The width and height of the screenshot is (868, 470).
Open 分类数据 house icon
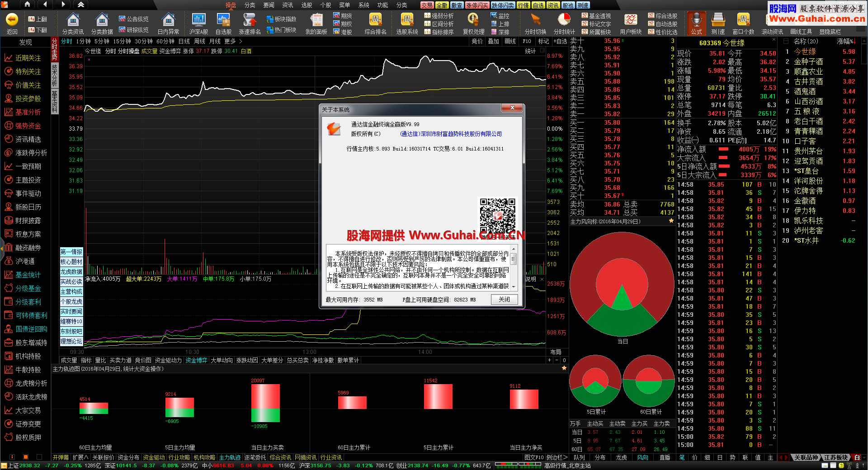(x=102, y=20)
